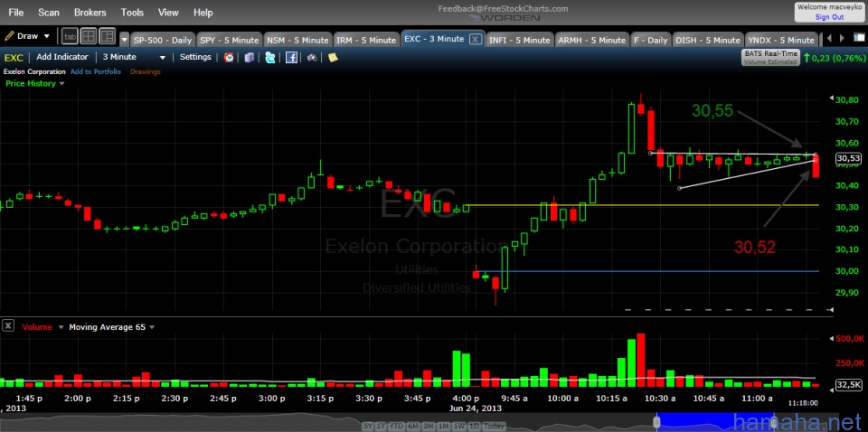
Task: Open the File menu
Action: [16, 12]
